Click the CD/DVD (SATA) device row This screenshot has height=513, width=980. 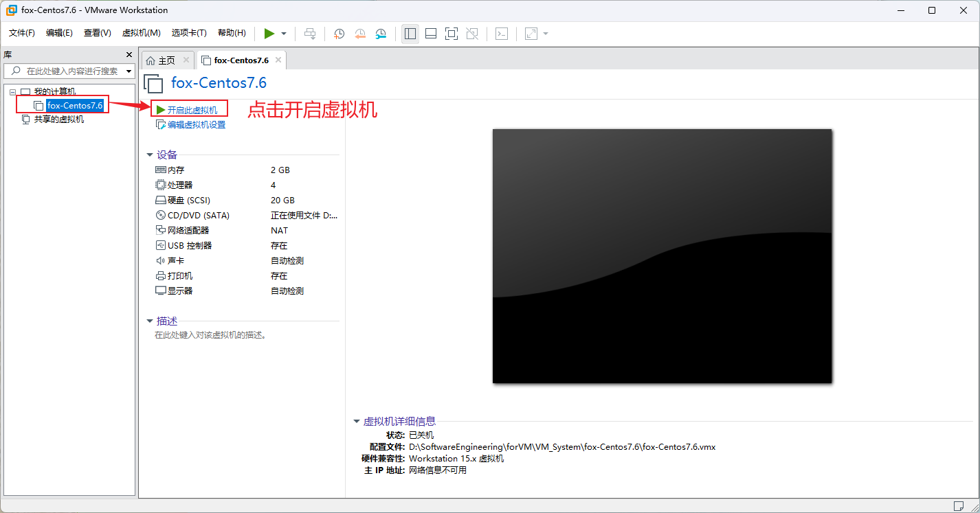click(247, 216)
